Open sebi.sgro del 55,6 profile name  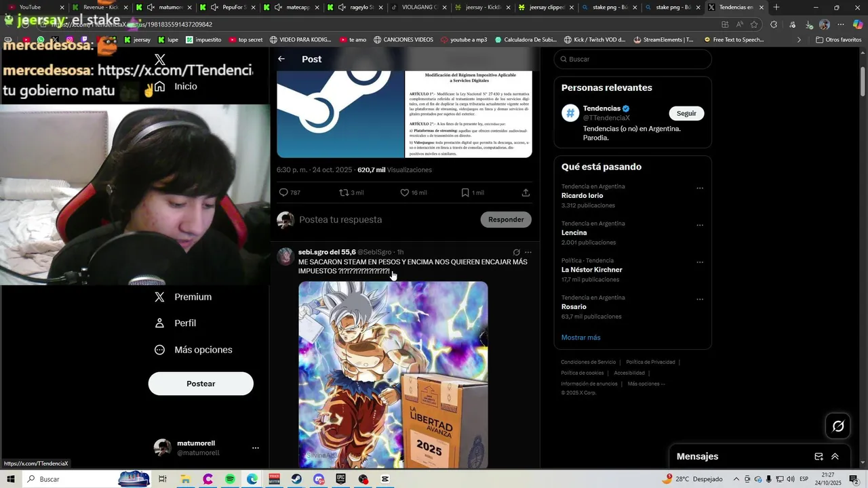pyautogui.click(x=327, y=252)
